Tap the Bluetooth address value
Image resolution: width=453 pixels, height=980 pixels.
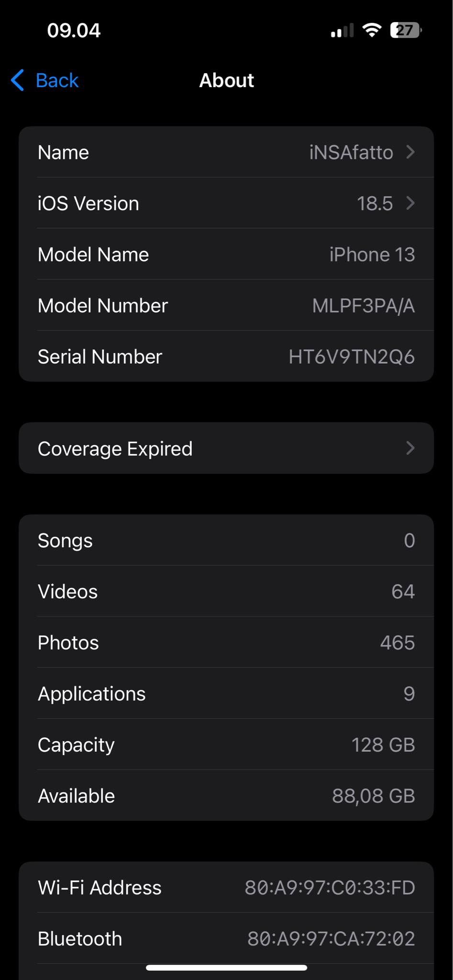(x=331, y=939)
